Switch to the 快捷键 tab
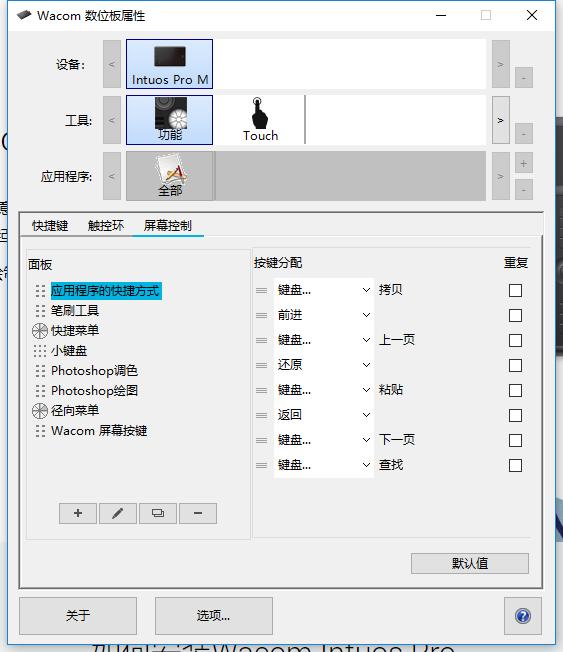563x652 pixels. (50, 225)
